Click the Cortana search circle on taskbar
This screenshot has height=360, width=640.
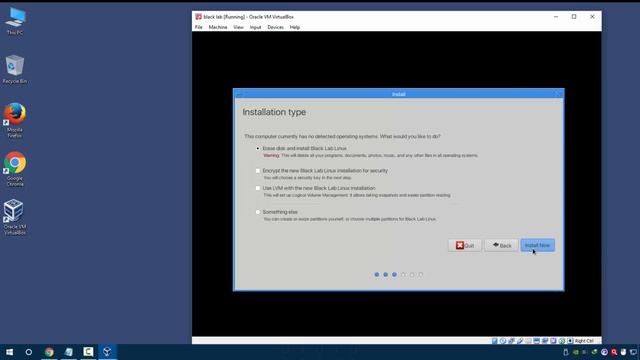(29, 352)
